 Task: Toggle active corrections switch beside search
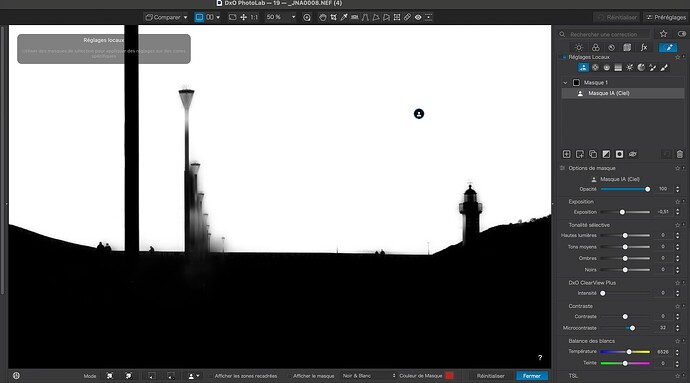[682, 34]
